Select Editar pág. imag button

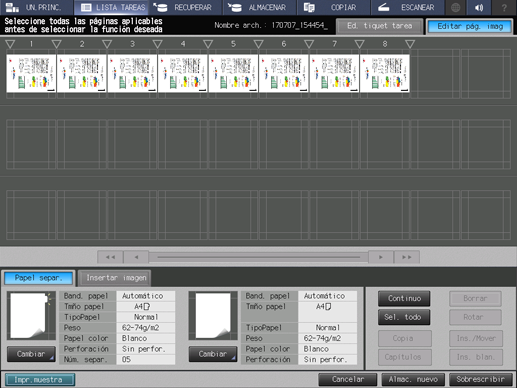[470, 26]
